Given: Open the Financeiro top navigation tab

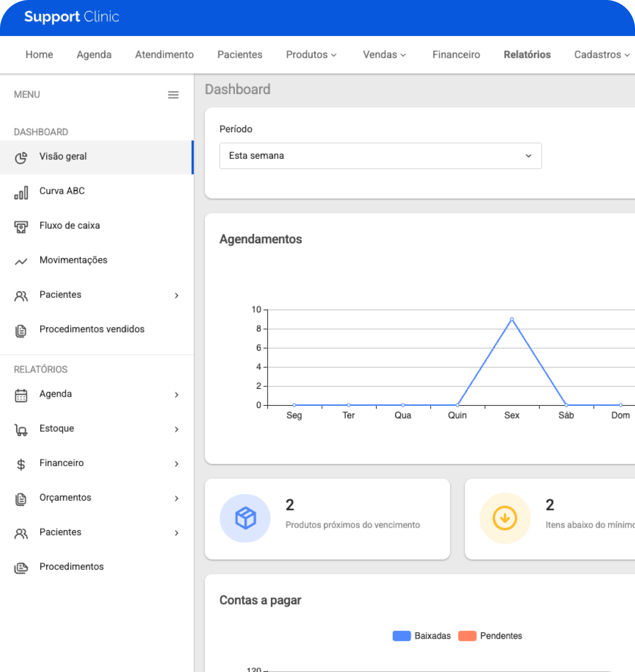Looking at the screenshot, I should (x=456, y=55).
